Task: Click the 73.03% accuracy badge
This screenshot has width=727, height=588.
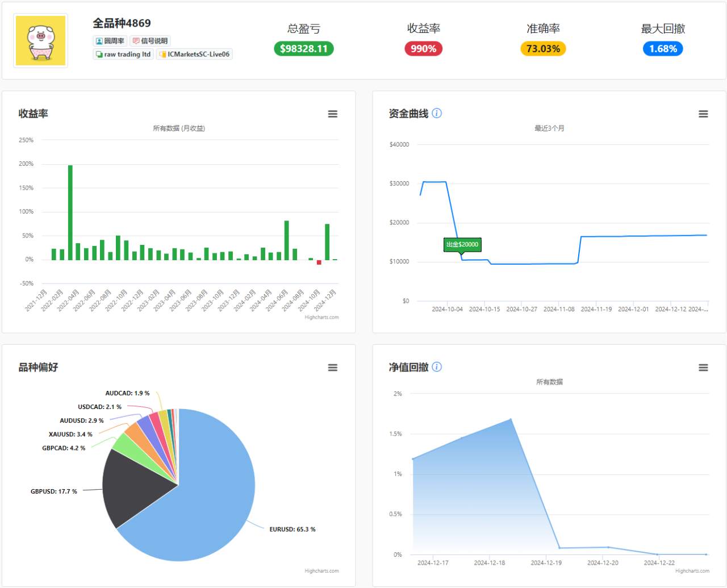Action: pyautogui.click(x=544, y=49)
